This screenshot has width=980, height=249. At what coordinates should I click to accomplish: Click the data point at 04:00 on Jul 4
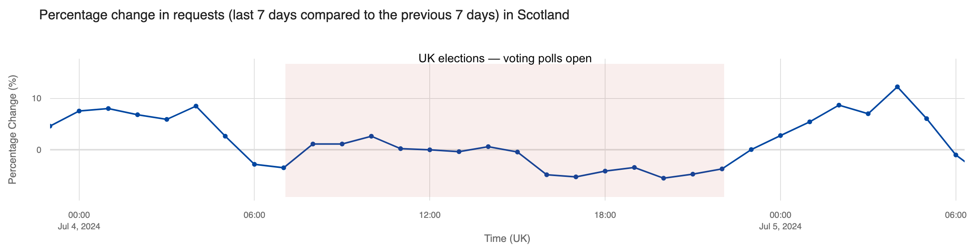196,106
